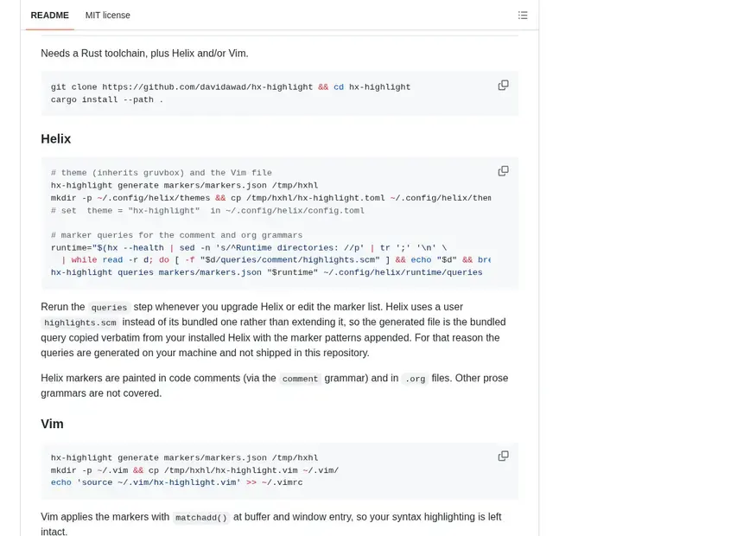Switch to the MIT license tab
756x536 pixels.
[107, 16]
